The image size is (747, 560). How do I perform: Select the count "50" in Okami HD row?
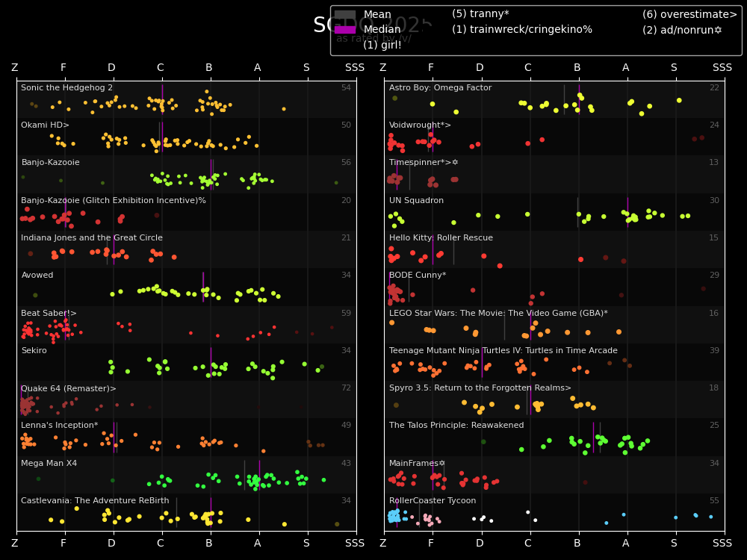tap(346, 125)
